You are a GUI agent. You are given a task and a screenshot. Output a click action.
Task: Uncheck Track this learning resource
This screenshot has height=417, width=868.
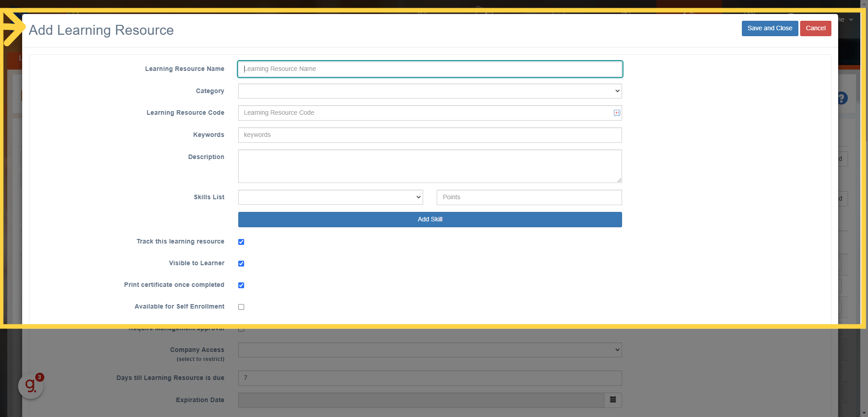click(241, 242)
